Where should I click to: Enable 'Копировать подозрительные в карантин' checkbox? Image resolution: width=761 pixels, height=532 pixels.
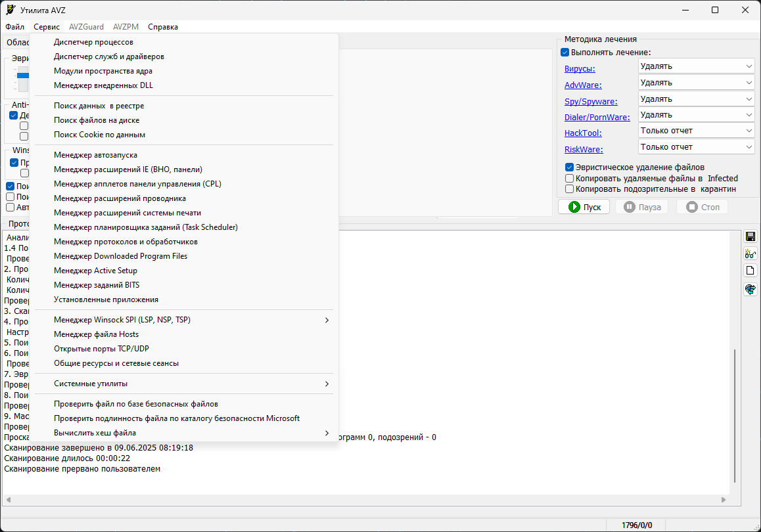tap(569, 189)
